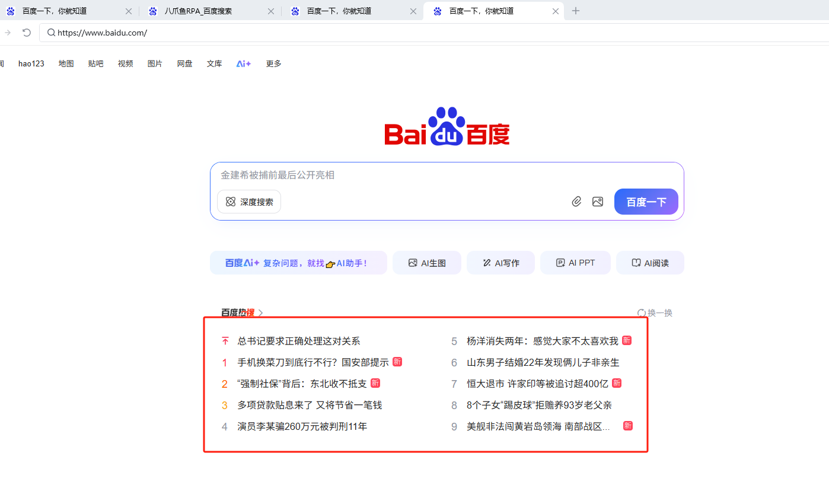Open 8个子女“踢皮球” headline
829x504 pixels.
click(540, 405)
